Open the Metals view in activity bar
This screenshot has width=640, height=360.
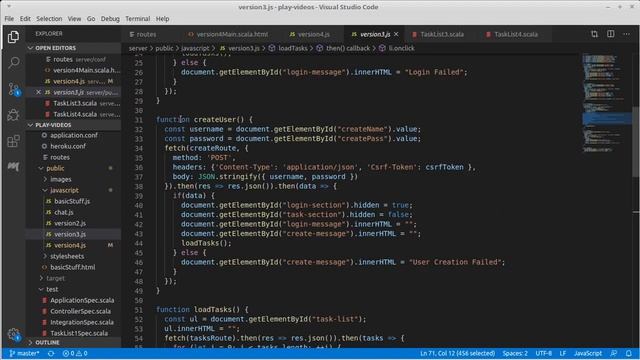(x=13, y=166)
